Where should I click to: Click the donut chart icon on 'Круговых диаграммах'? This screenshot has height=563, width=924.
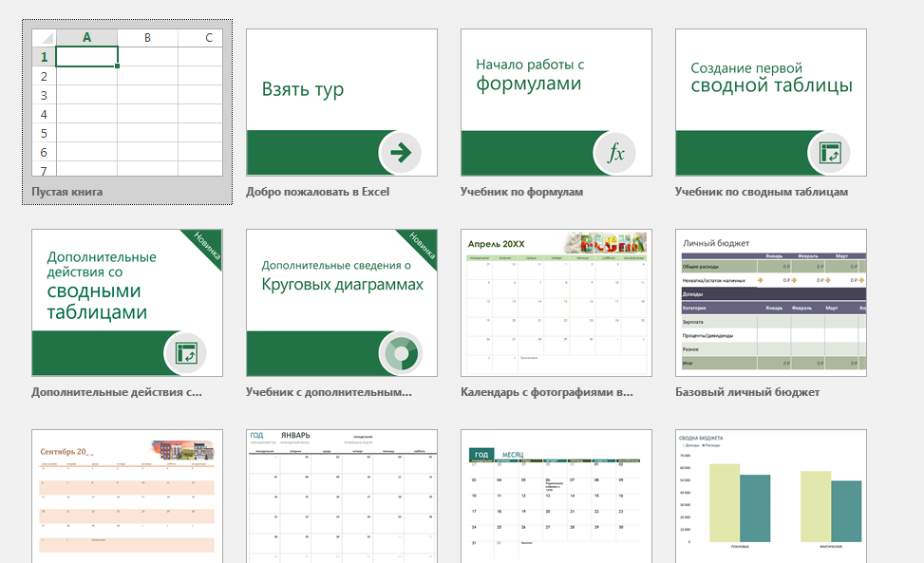tap(401, 353)
